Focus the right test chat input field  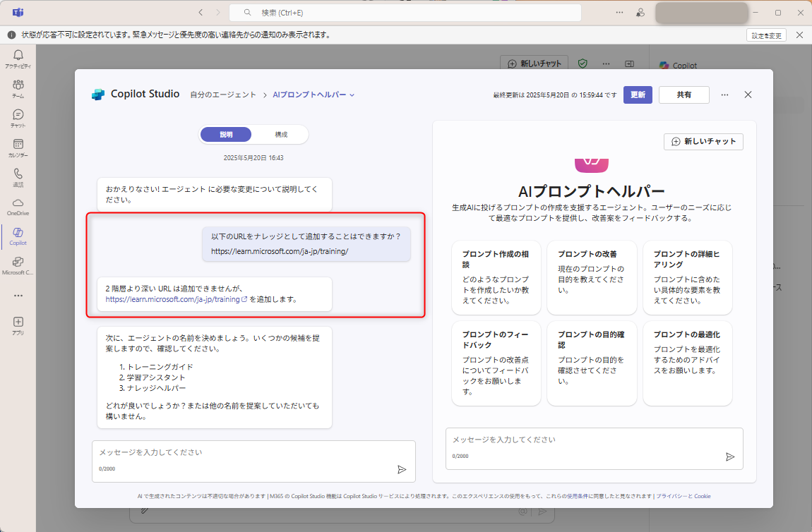coord(594,448)
